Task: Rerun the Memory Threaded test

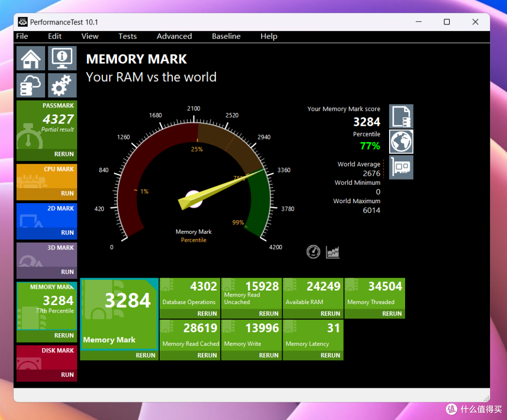Action: [x=392, y=313]
